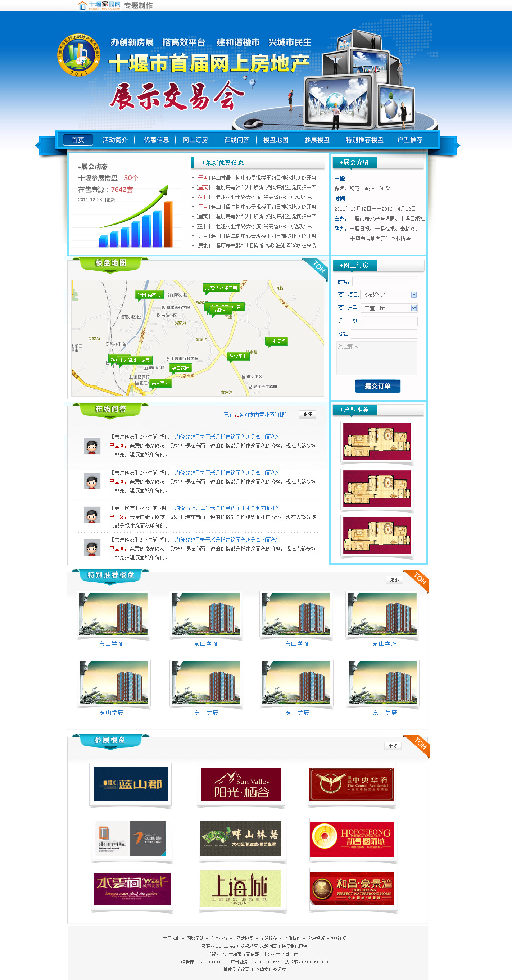This screenshot has width=512, height=980.
Task: Click the 预定要求 text area
Action: (x=377, y=358)
